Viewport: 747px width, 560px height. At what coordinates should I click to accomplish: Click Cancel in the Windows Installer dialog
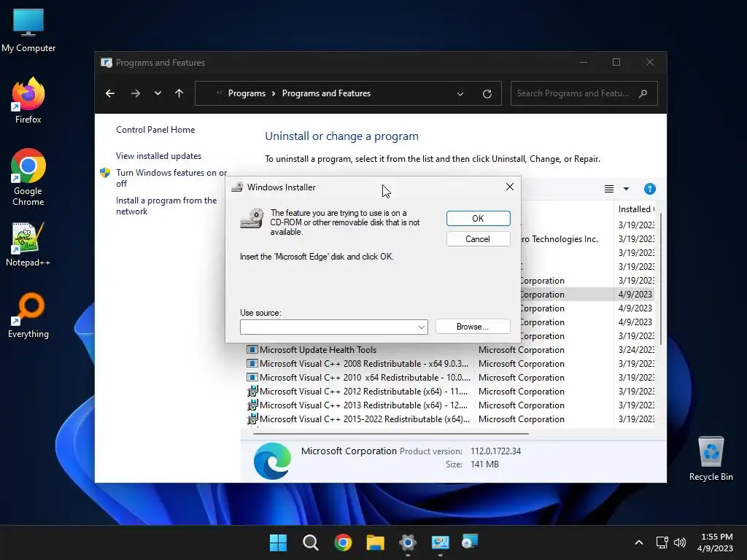(x=478, y=239)
